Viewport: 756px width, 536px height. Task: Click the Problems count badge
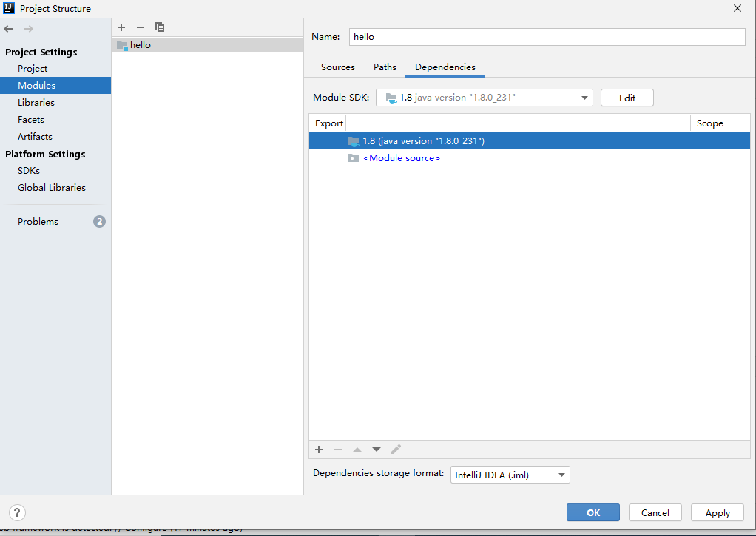99,222
